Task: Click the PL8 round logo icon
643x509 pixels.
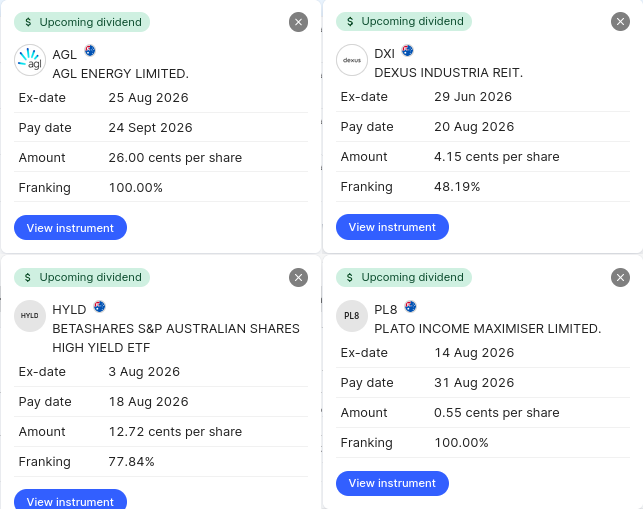Action: [x=352, y=316]
